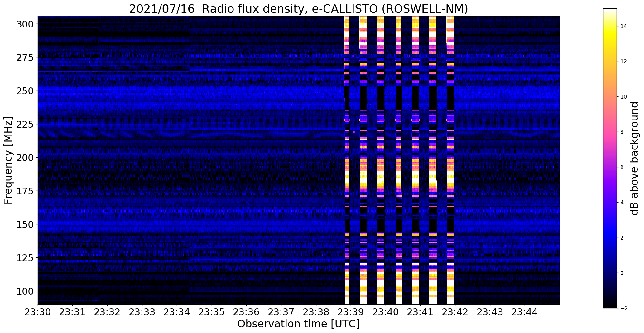Click the colorbar tick value 12
Image resolution: width=644 pixels, height=333 pixels.
[x=623, y=61]
